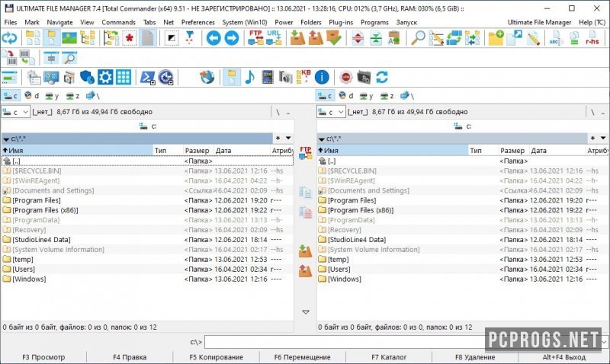Click the pencil edit file icon
This screenshot has height=364, width=610.
point(533,38)
